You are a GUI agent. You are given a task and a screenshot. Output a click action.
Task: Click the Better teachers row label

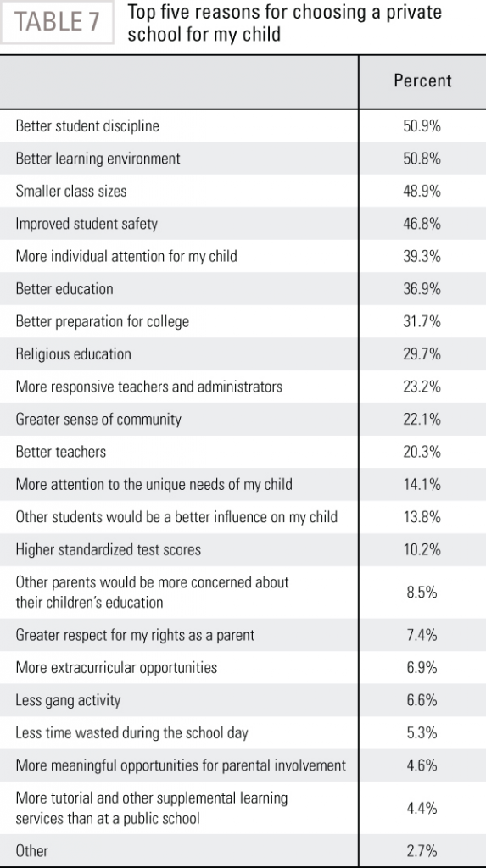click(x=61, y=453)
